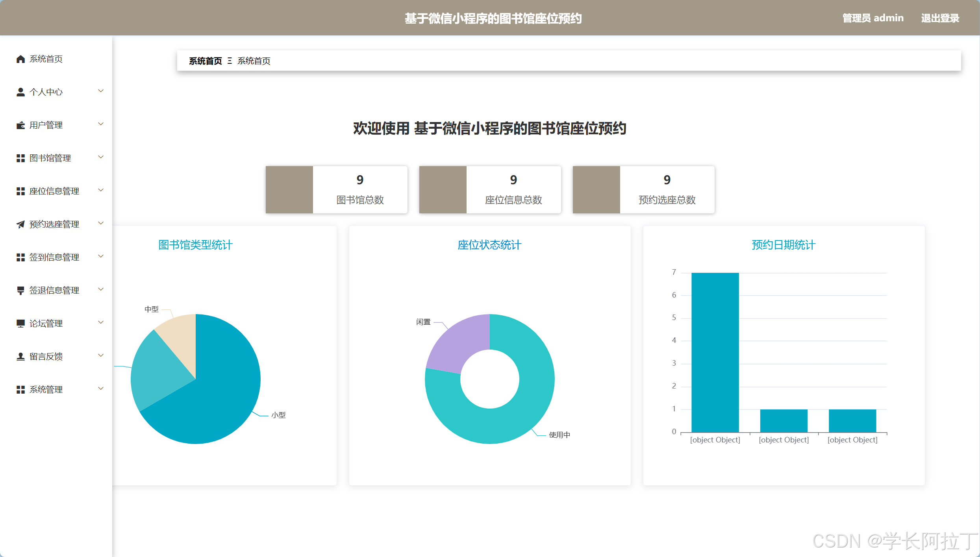The image size is (980, 557).
Task: Click the tallest bar in 预约日期统计 chart
Action: click(x=715, y=352)
